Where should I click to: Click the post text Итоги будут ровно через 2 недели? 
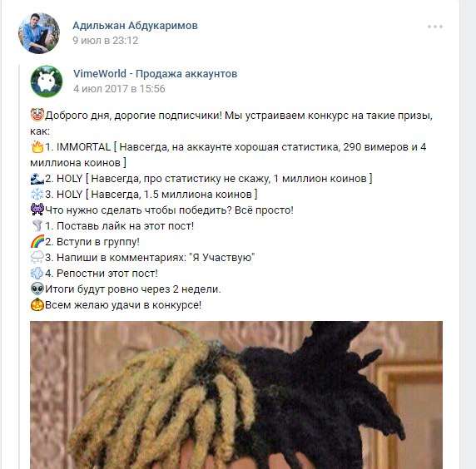133,289
